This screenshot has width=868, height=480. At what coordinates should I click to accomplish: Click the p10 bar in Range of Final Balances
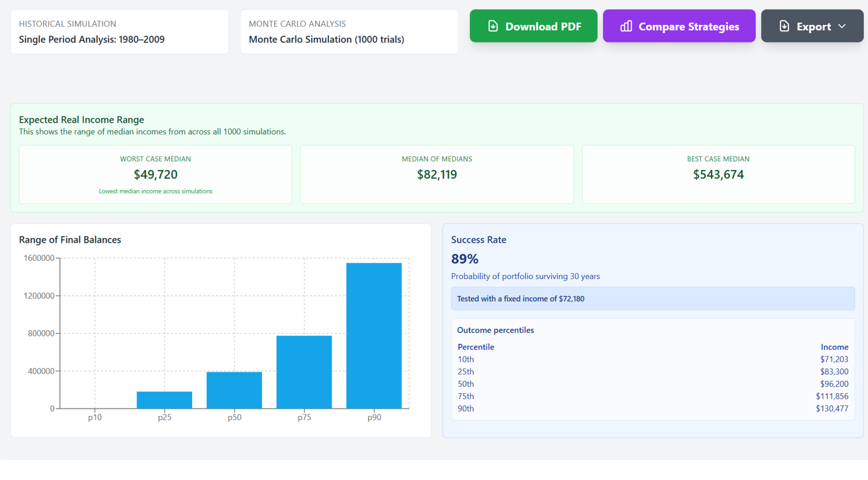[95, 407]
